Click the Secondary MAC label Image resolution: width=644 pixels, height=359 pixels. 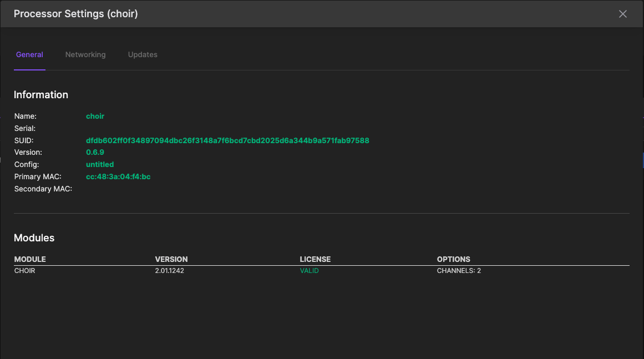(43, 189)
